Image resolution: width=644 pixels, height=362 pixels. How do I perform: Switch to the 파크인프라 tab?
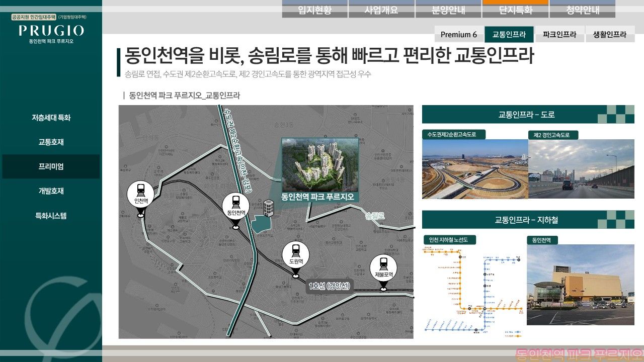click(559, 34)
